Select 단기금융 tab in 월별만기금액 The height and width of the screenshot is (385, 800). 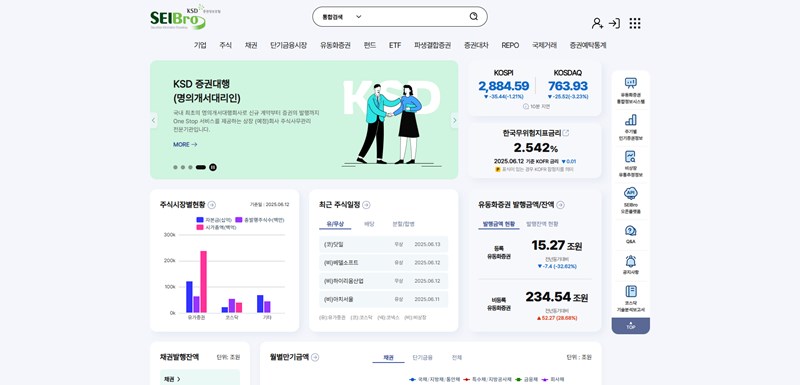click(x=422, y=357)
